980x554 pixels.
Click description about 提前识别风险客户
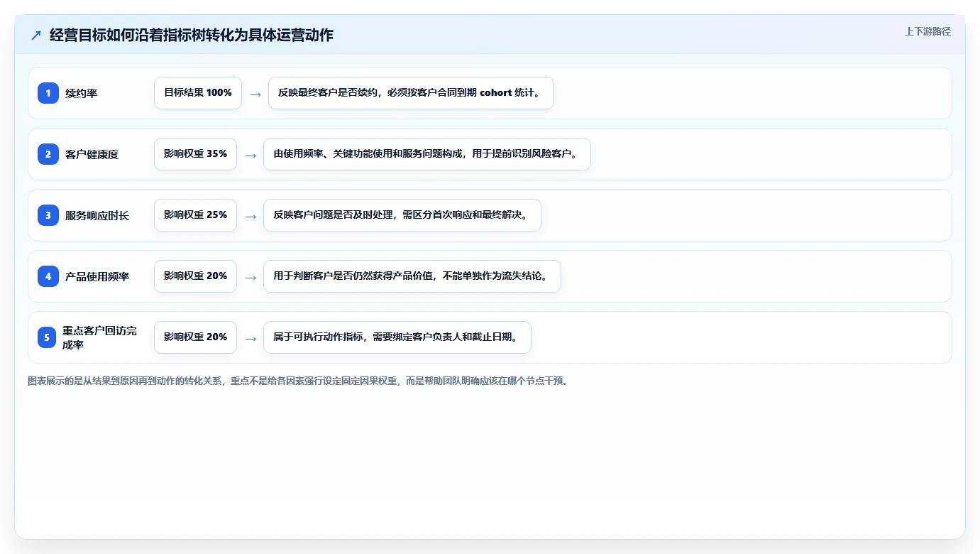point(427,154)
